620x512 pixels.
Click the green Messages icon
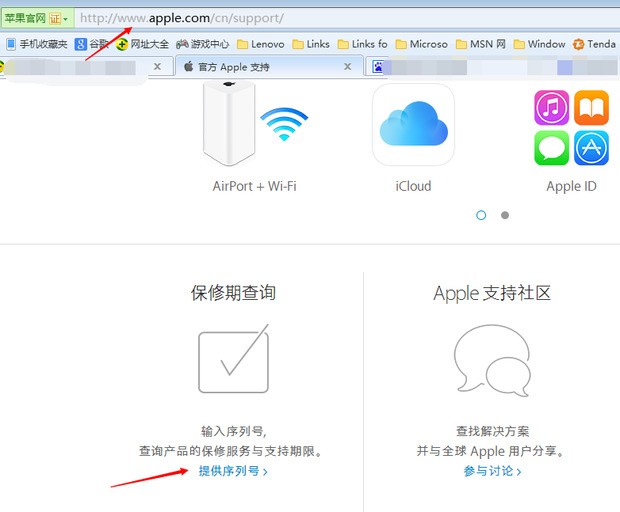551,148
